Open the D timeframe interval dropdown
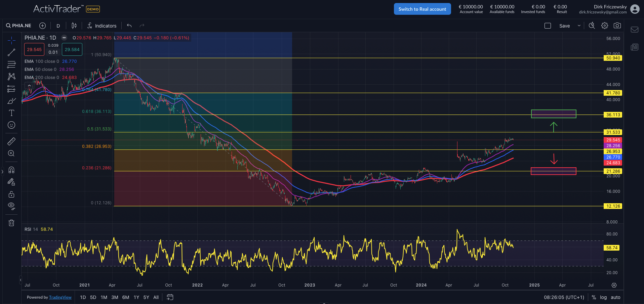 pos(58,26)
